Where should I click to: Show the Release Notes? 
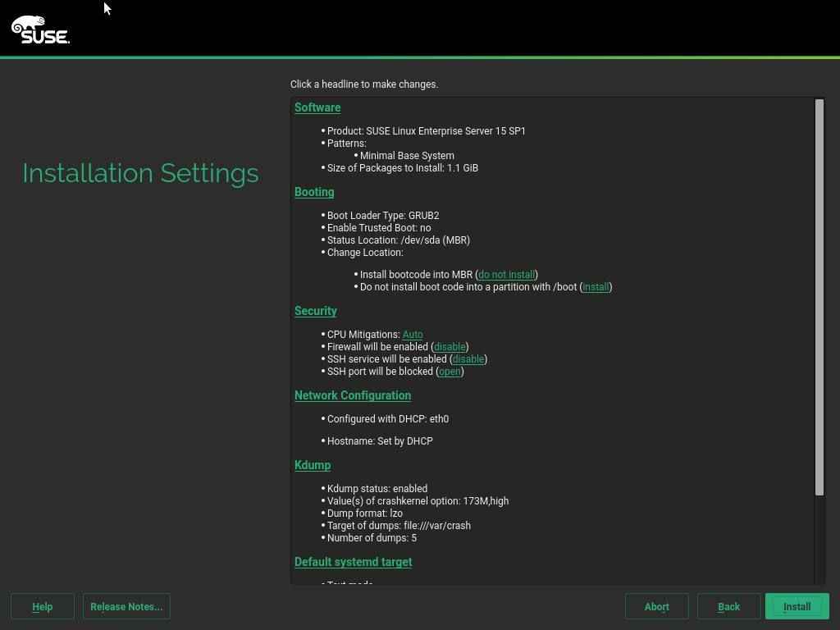pyautogui.click(x=126, y=607)
